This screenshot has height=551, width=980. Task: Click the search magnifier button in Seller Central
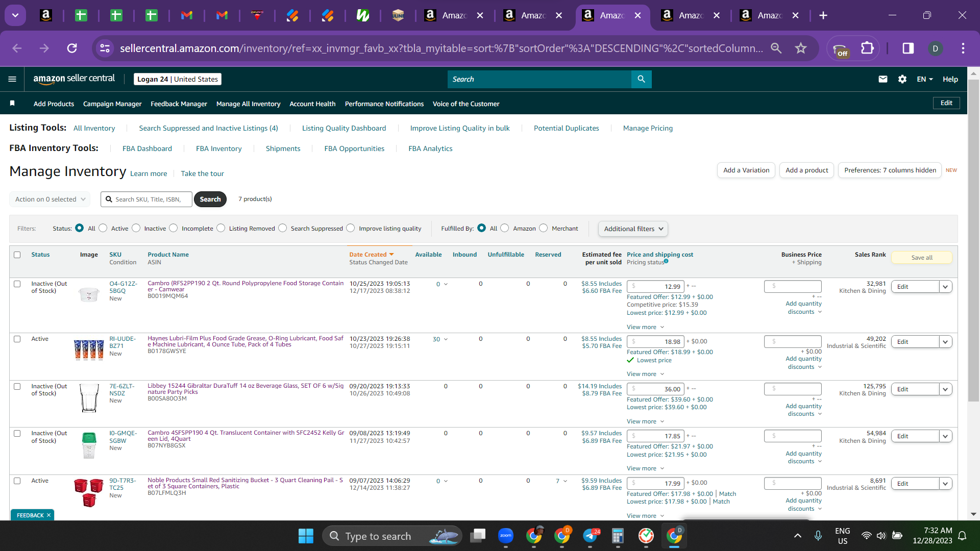(642, 79)
